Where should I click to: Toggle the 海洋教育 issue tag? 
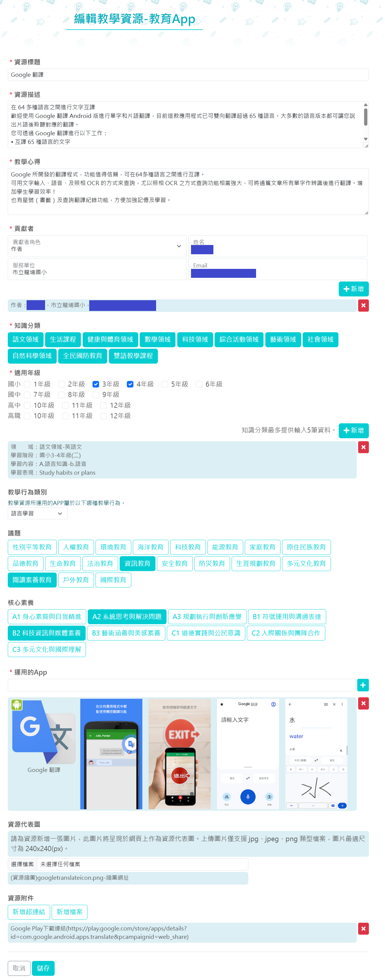pos(150,547)
